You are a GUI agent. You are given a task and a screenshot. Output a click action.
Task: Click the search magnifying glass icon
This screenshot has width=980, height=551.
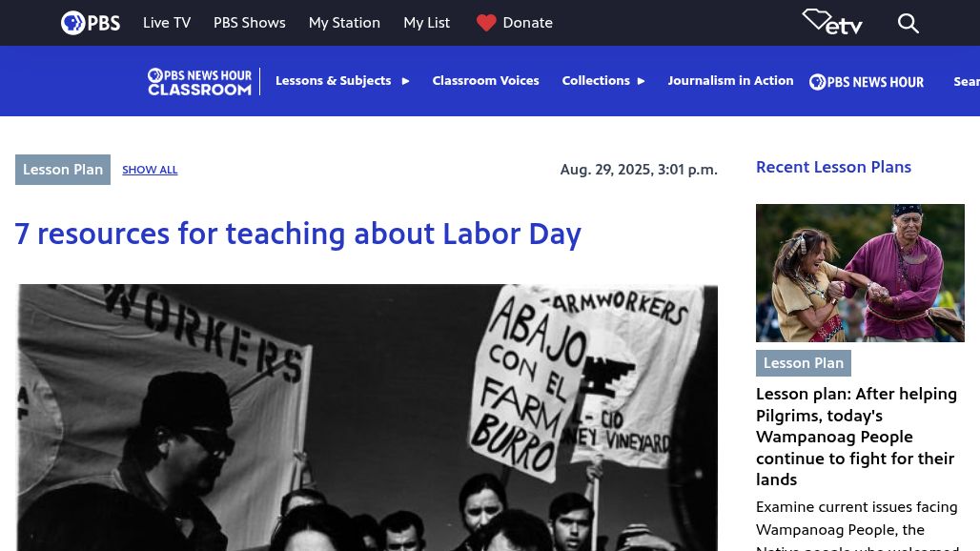[909, 23]
